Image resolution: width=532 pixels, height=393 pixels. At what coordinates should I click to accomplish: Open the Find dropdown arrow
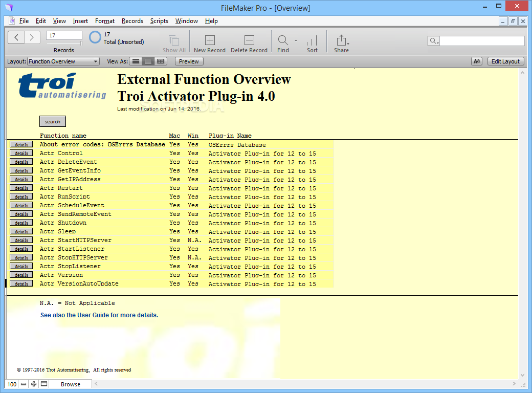click(296, 40)
